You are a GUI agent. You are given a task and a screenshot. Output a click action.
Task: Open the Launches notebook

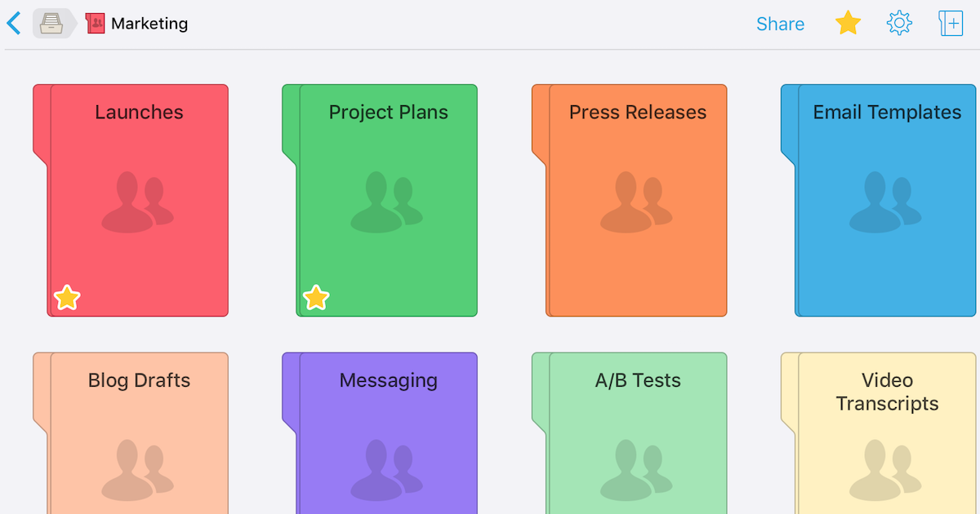tap(131, 201)
